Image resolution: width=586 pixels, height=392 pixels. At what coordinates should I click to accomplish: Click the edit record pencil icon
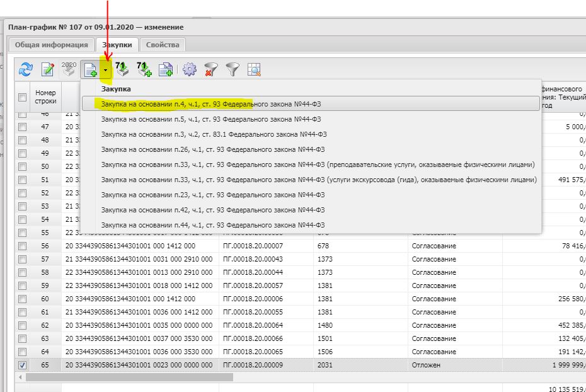point(48,69)
